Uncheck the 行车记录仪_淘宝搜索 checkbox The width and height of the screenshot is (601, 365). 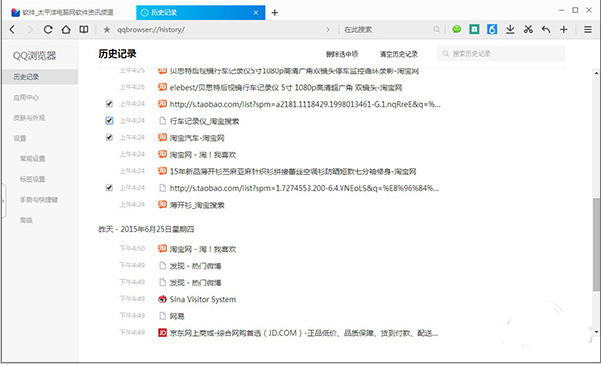pos(109,120)
